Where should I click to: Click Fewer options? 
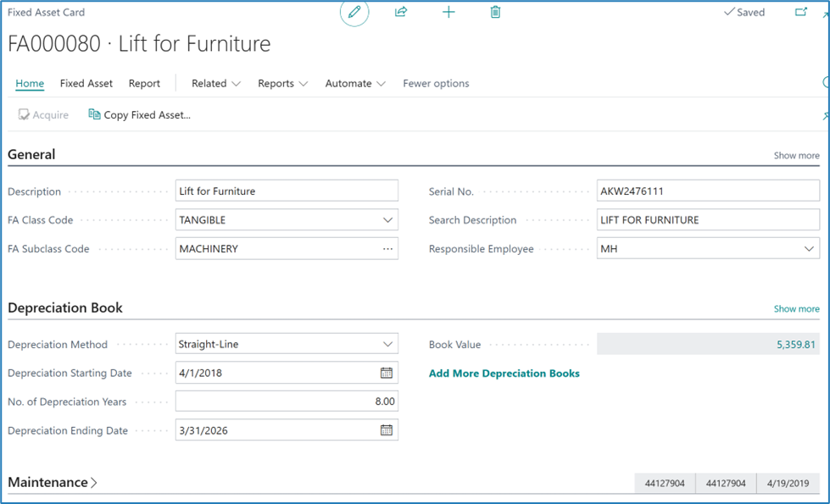point(436,84)
